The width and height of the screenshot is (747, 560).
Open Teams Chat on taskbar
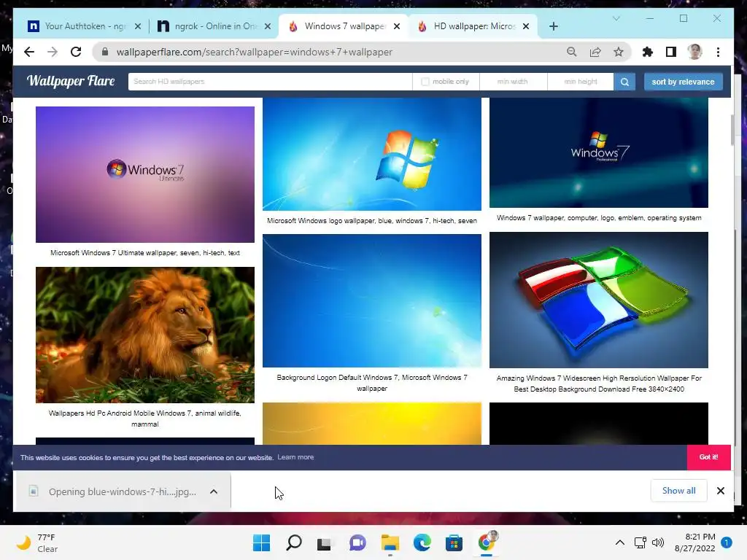tap(357, 542)
